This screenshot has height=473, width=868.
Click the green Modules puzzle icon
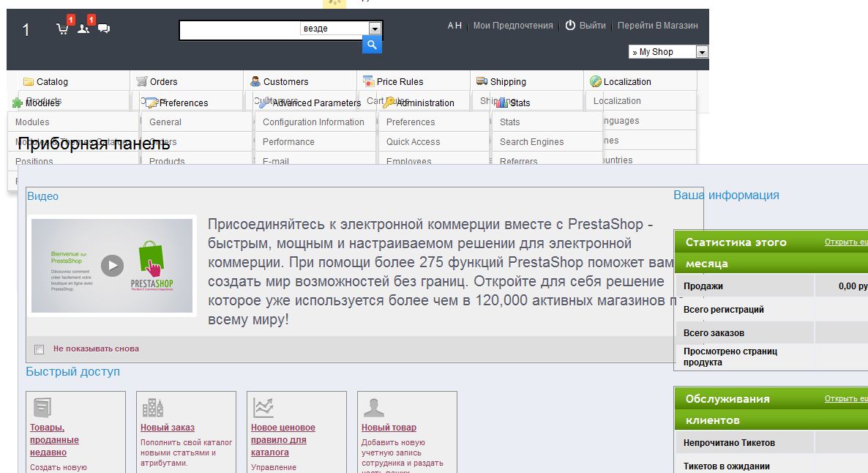click(x=17, y=103)
